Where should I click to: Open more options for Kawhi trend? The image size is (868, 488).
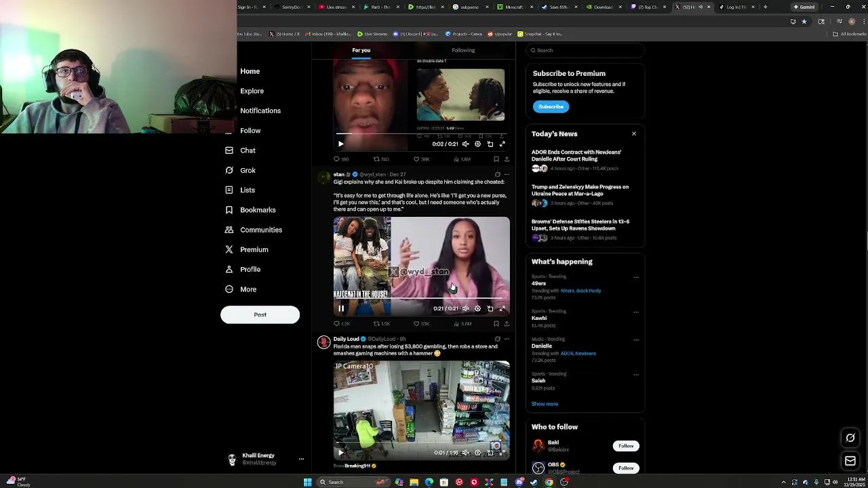pos(635,312)
